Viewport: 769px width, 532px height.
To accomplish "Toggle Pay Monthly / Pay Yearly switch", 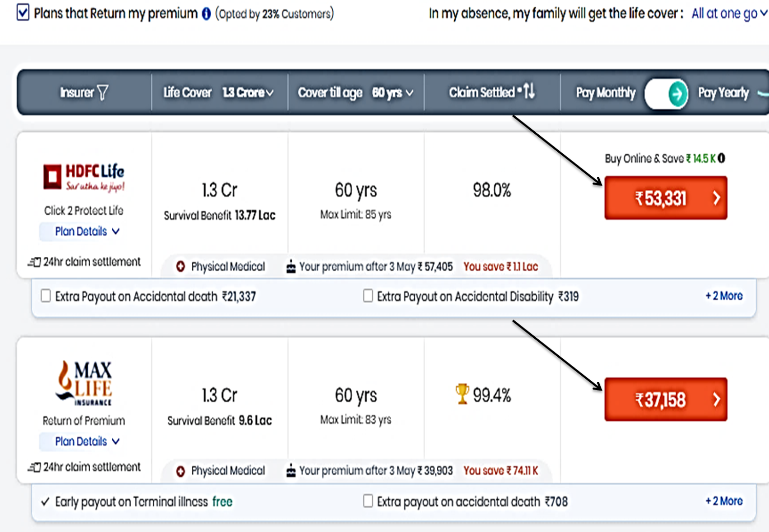I will (x=666, y=94).
